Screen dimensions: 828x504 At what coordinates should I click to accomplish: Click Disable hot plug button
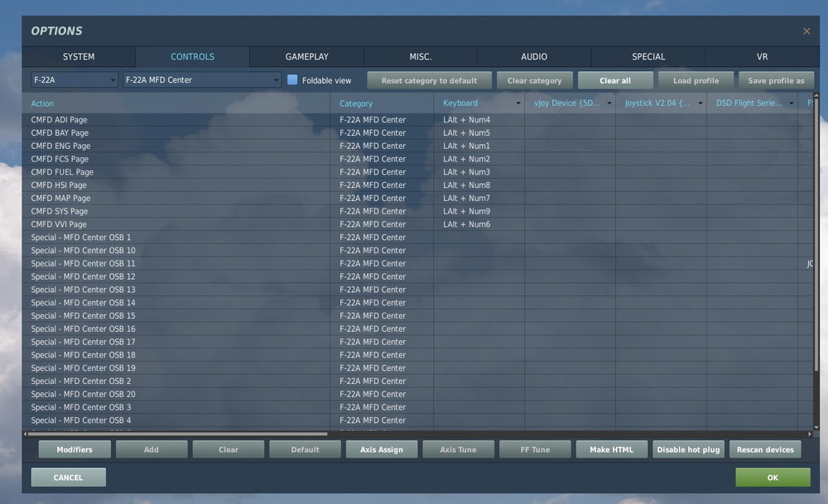point(689,449)
